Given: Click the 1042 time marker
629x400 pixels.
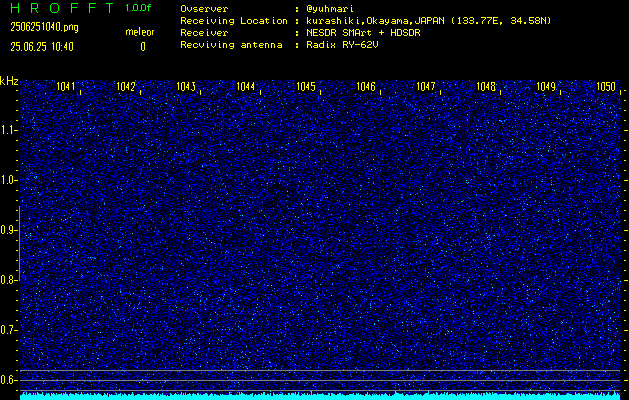Looking at the screenshot, I should tap(126, 87).
